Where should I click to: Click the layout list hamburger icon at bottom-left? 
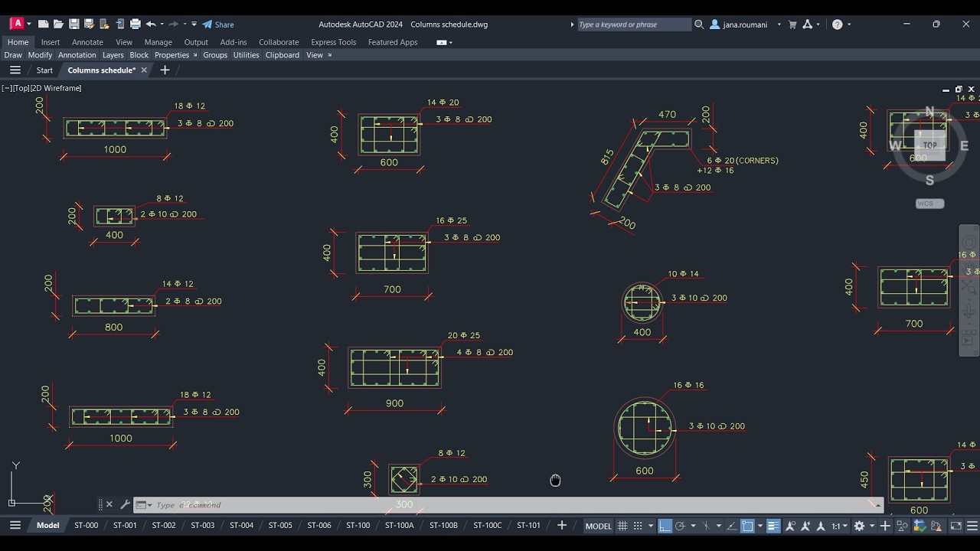(15, 525)
